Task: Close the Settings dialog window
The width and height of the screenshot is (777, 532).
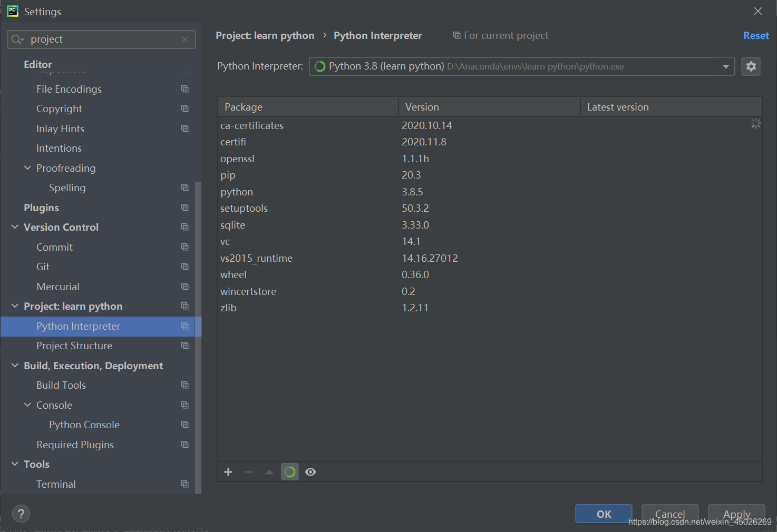Action: 758,11
